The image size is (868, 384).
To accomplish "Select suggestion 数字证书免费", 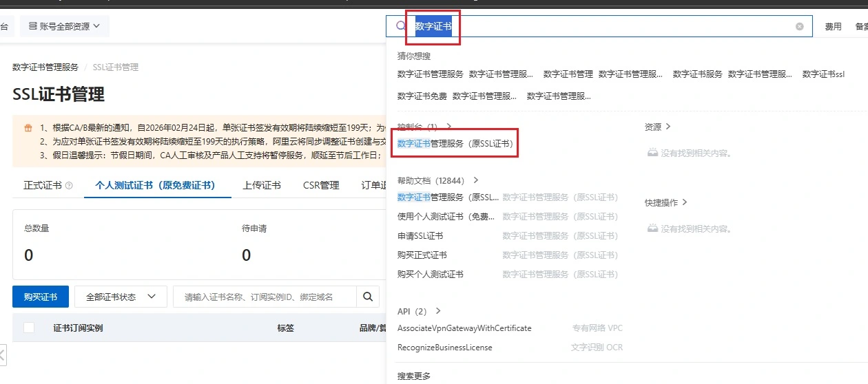I will coord(422,96).
